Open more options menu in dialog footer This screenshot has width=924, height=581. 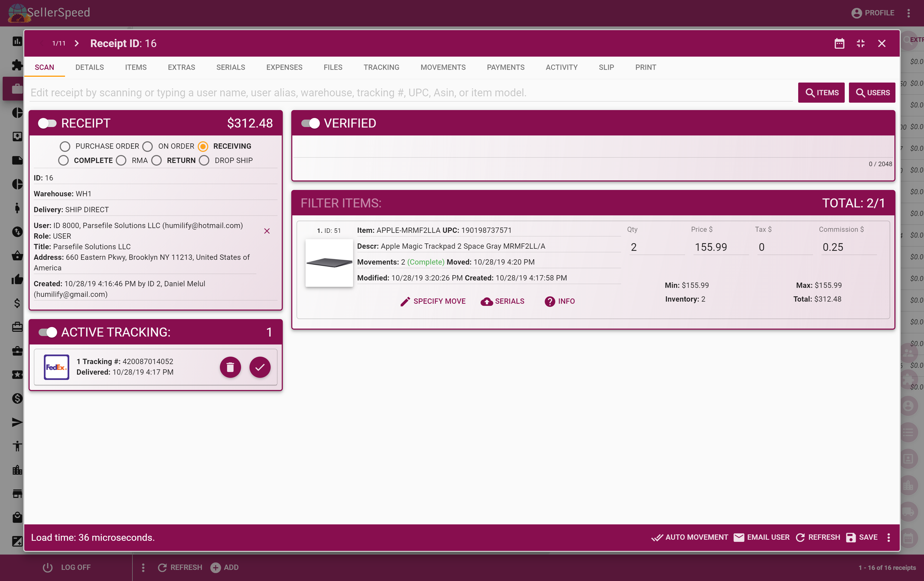click(888, 537)
